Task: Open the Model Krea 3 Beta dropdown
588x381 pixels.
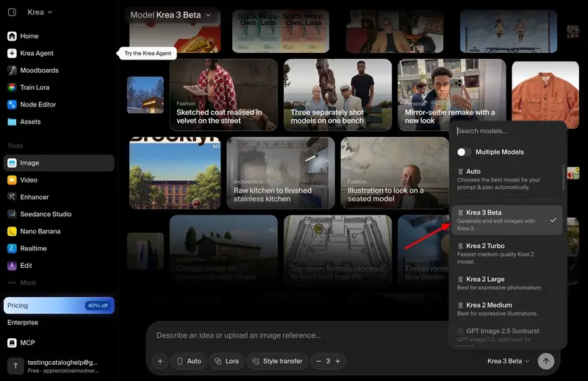Action: 171,15
